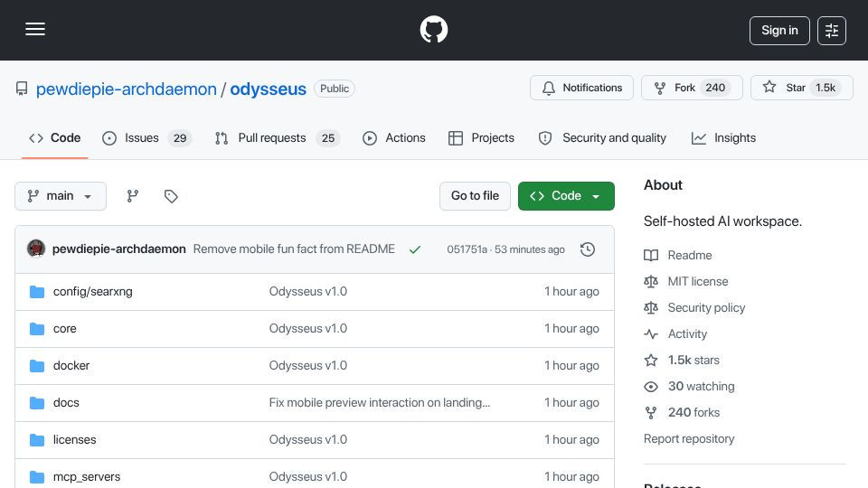
Task: Open Odysseus v1.0 commit in core row
Action: coord(307,329)
